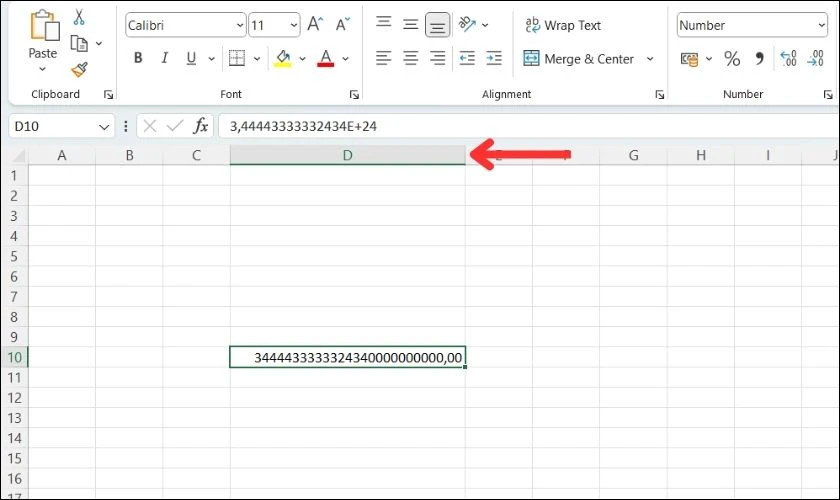This screenshot has width=840, height=500.
Task: Click the Select All corner triangle
Action: point(18,156)
